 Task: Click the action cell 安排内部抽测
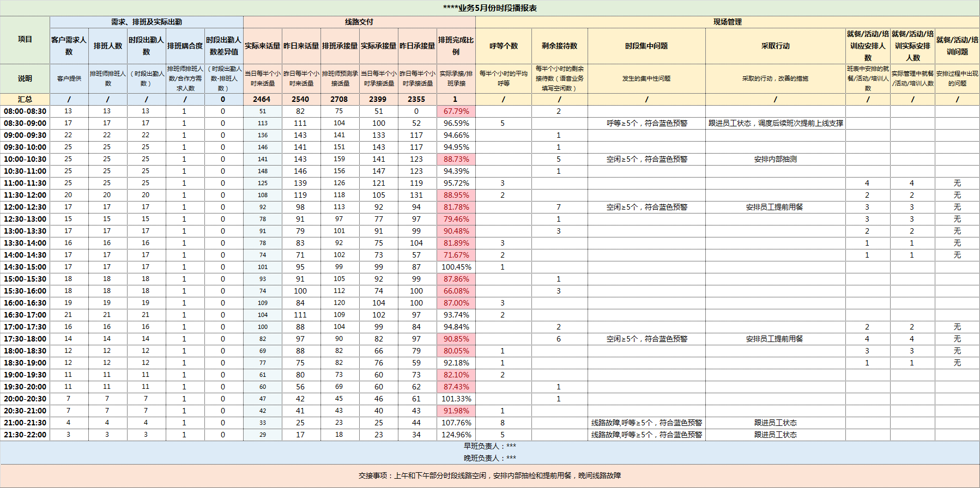[775, 159]
